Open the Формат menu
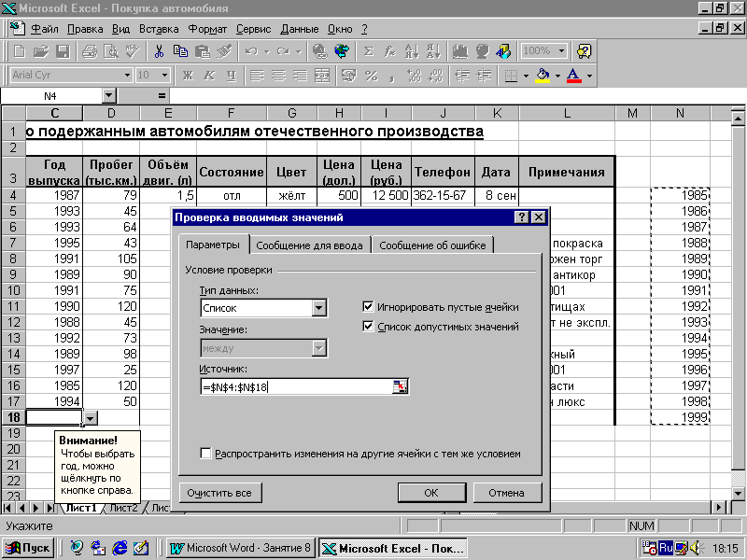This screenshot has height=560, width=747. (207, 29)
